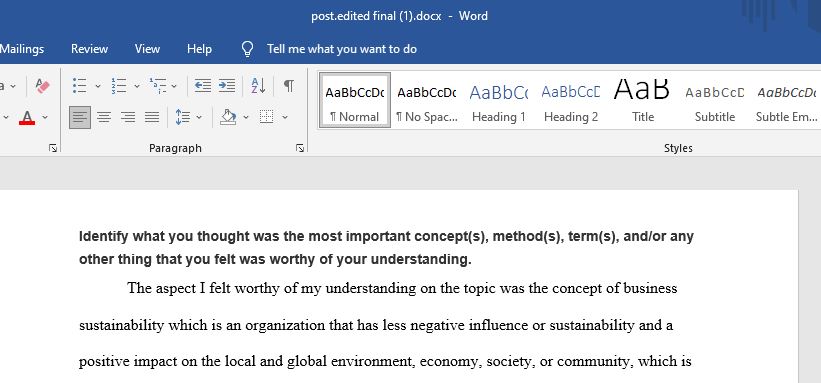Screen dimensions: 821x383
Task: Apply the No Spacing style
Action: coord(427,100)
